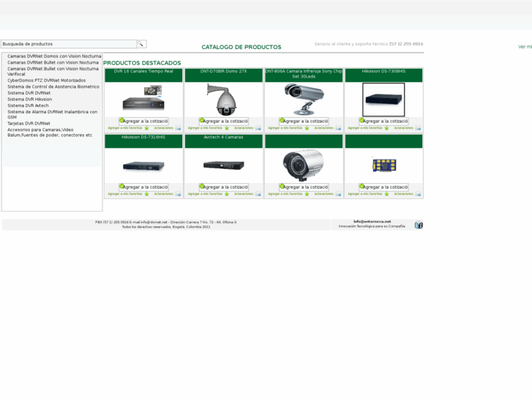This screenshot has height=399, width=532.
Task: Add DVR 16 Canales to cotización
Action: click(143, 122)
